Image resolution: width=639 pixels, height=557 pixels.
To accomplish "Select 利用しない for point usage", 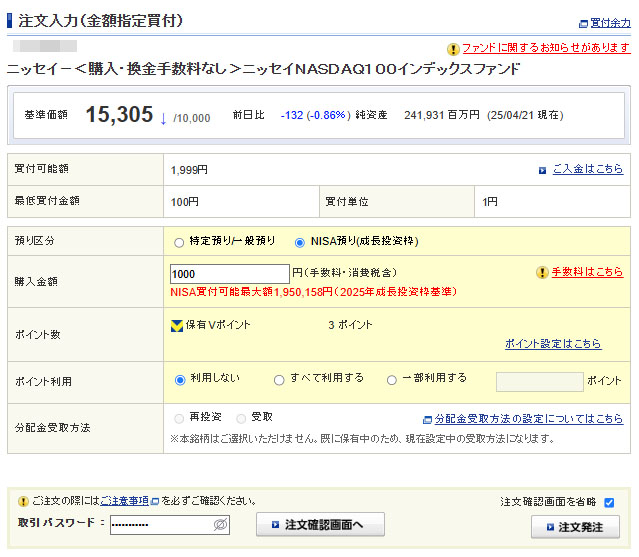I will point(180,380).
